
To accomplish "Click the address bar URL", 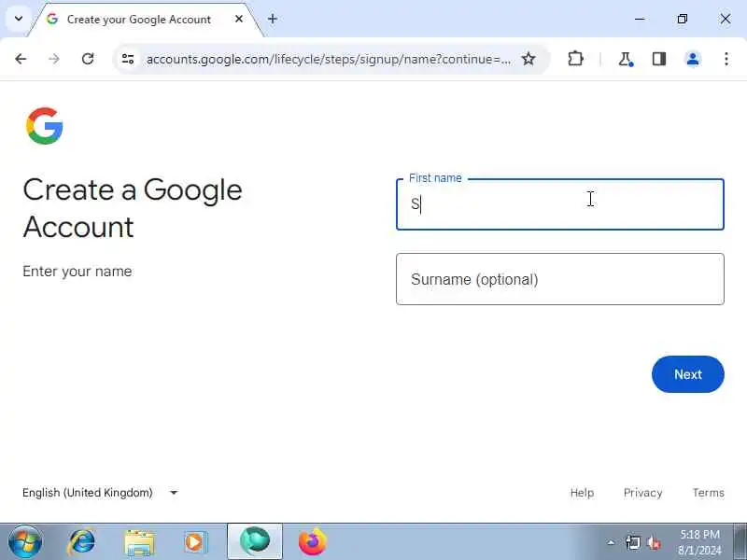I will click(328, 59).
